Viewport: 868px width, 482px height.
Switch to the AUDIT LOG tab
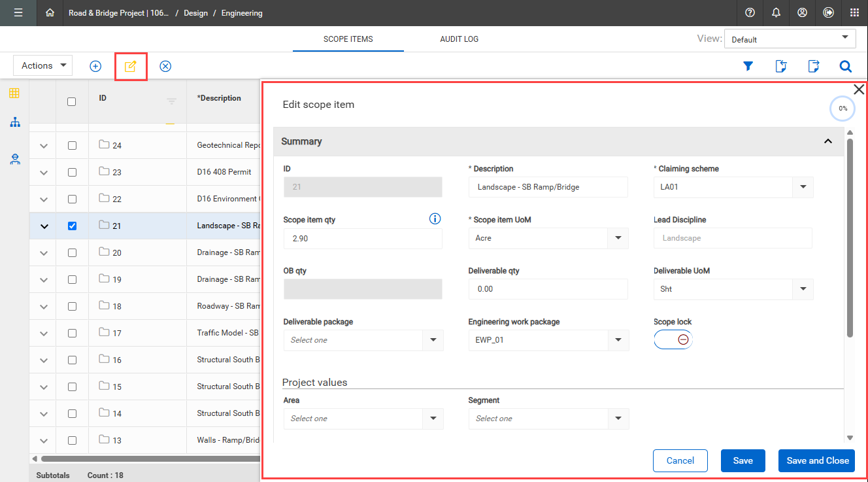pyautogui.click(x=459, y=39)
